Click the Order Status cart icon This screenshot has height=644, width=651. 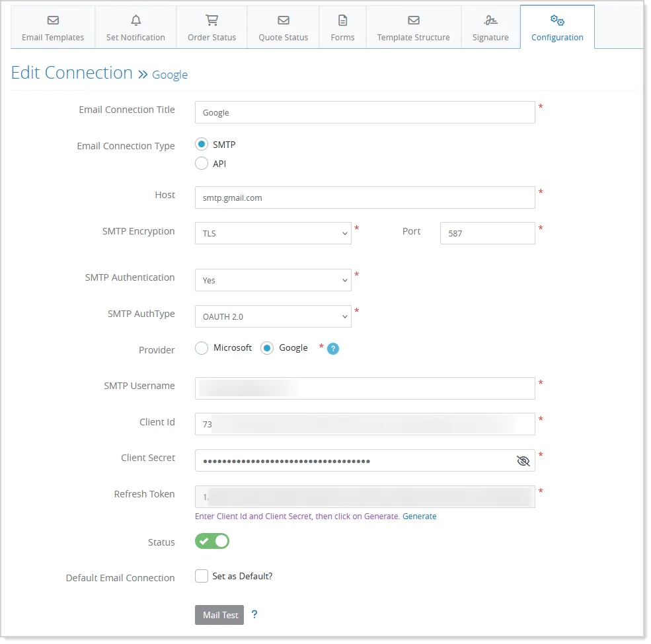pos(211,20)
